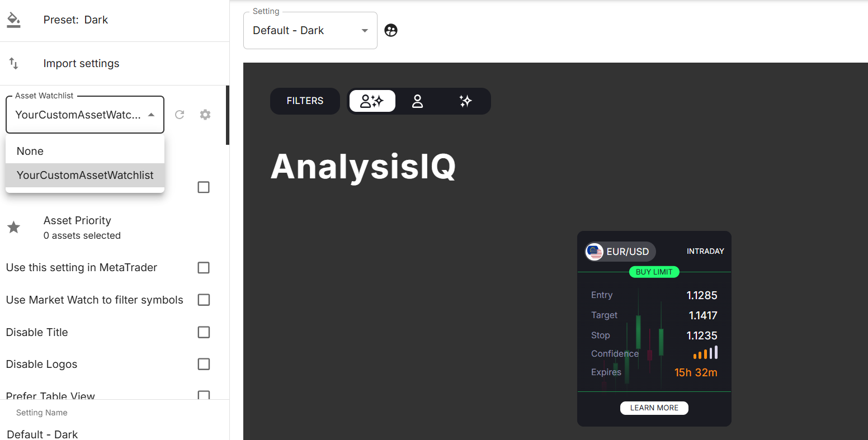Click the AnalysisIQ title heading
Viewport: 868px width, 440px height.
coord(363,167)
